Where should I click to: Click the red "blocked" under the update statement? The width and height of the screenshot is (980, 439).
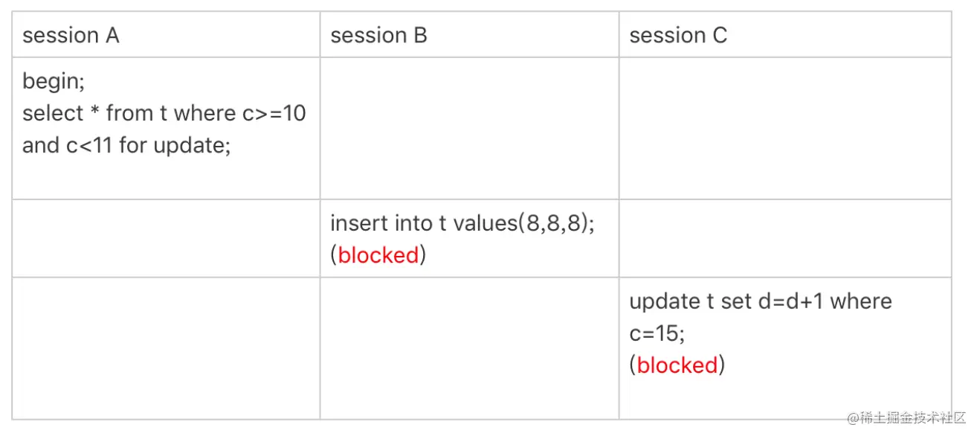677,365
